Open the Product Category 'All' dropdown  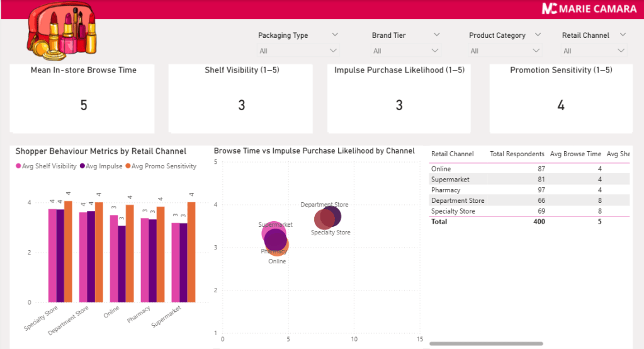coord(505,51)
